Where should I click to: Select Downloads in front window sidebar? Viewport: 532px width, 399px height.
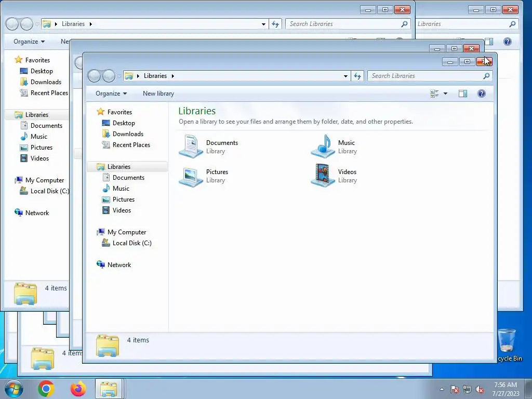click(123, 134)
